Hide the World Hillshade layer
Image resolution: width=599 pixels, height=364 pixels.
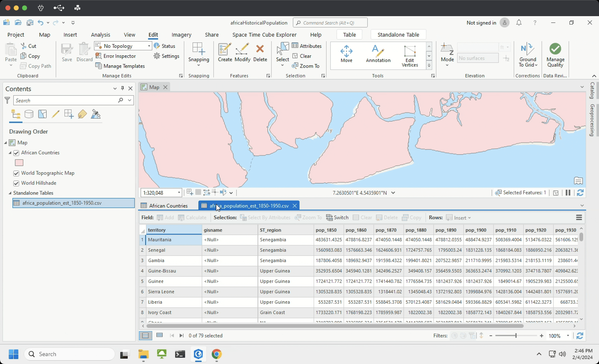pyautogui.click(x=16, y=183)
